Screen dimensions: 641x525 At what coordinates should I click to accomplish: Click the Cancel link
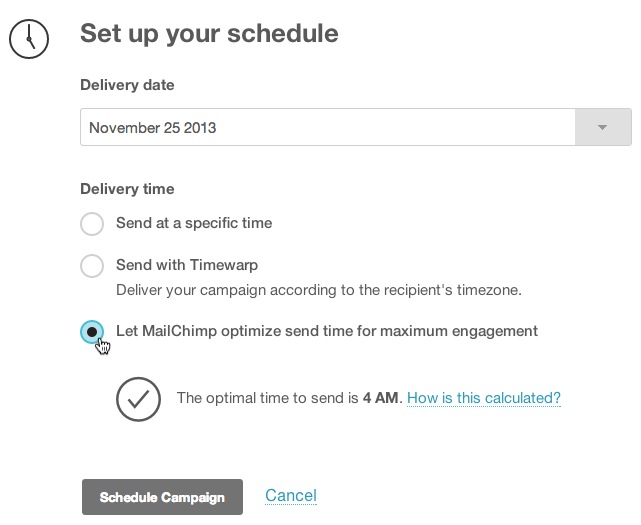click(291, 496)
